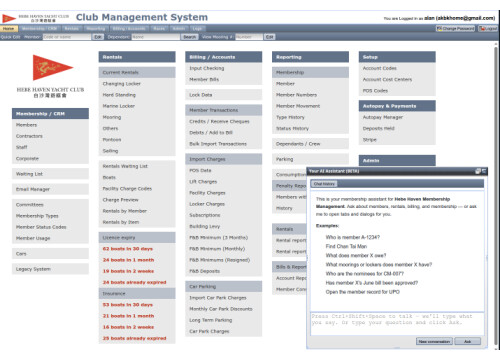This screenshot has height=360, width=500.
Task: Log out using the Logout button
Action: click(x=488, y=29)
